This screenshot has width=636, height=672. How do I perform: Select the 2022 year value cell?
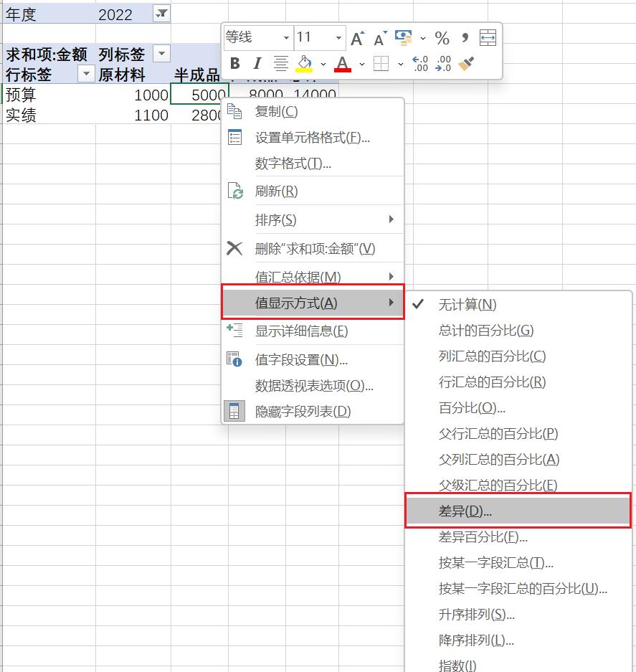[124, 14]
